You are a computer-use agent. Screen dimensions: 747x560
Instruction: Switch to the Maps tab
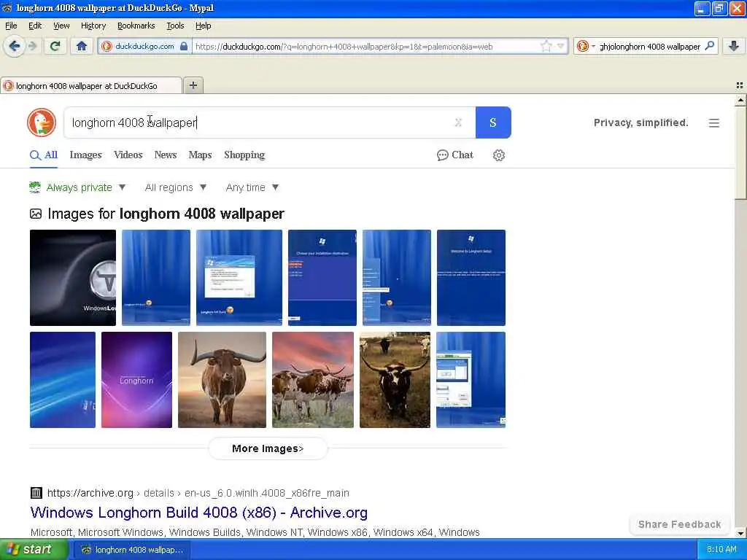(200, 155)
